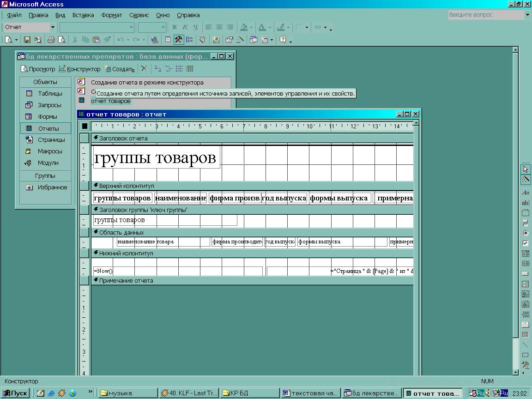Click the Format Painter brush icon
This screenshot has width=532, height=399.
click(107, 40)
